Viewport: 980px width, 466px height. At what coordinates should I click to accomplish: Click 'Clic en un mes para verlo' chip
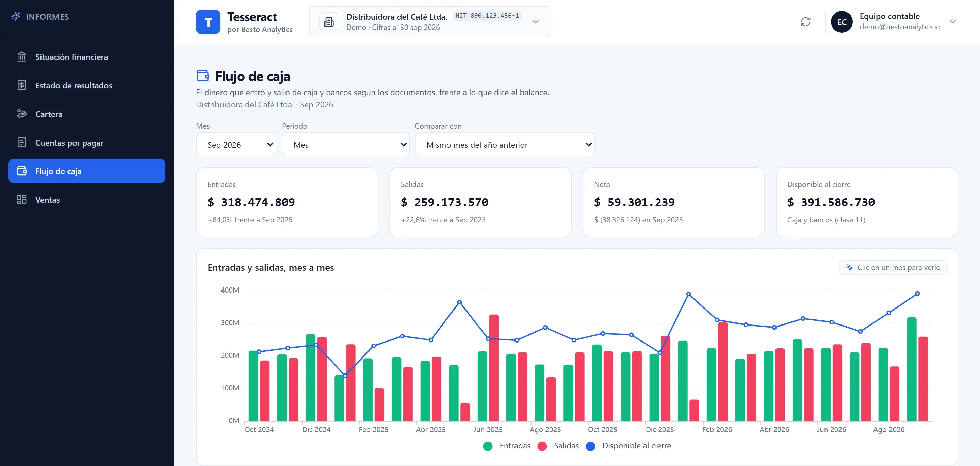point(893,267)
